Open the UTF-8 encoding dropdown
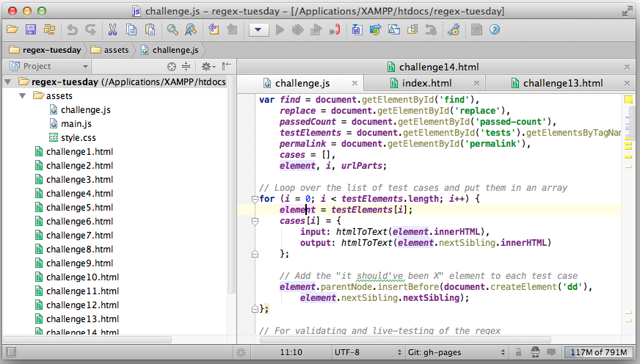Image resolution: width=640 pixels, height=364 pixels. point(368,352)
